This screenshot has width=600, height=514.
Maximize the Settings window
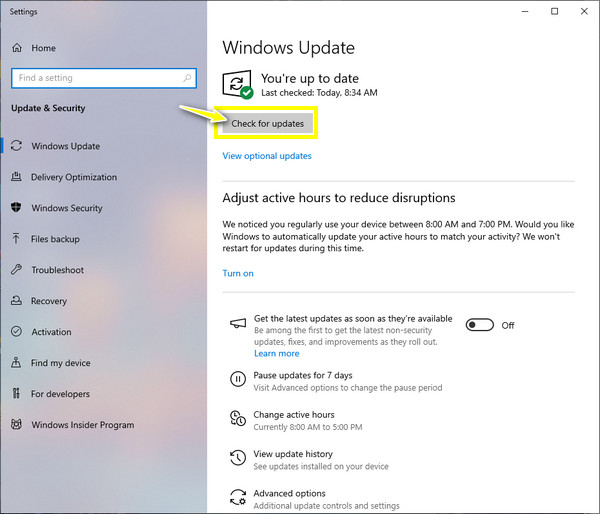tap(554, 11)
